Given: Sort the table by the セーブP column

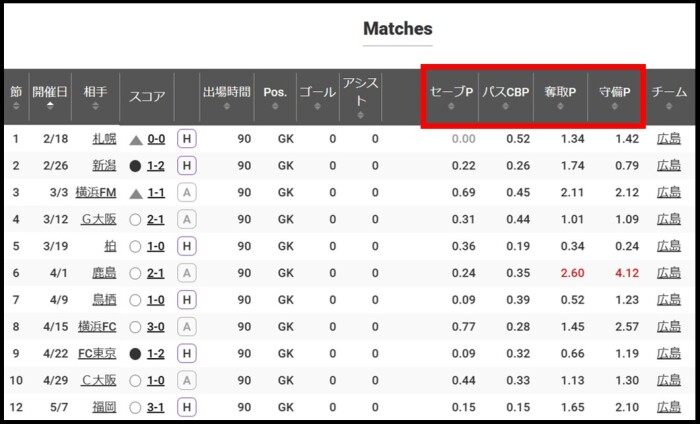Looking at the screenshot, I should [x=451, y=97].
